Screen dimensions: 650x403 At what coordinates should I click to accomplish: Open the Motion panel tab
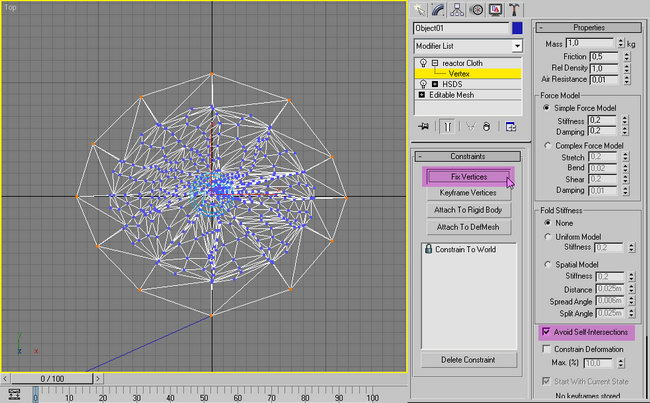[476, 10]
